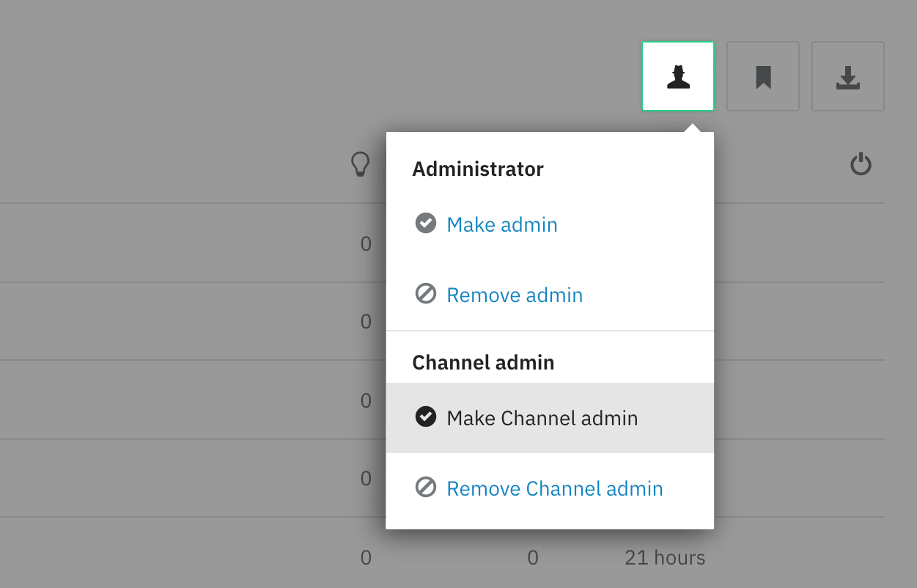Image resolution: width=917 pixels, height=588 pixels.
Task: Pick the Make Channel admin option
Action: tap(550, 418)
